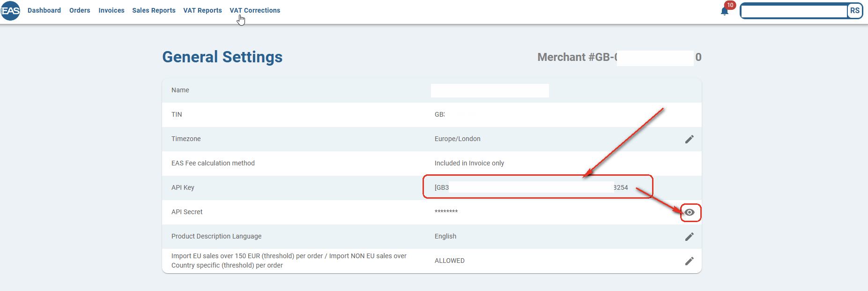Click the English language value
868x291 pixels.
pos(445,236)
